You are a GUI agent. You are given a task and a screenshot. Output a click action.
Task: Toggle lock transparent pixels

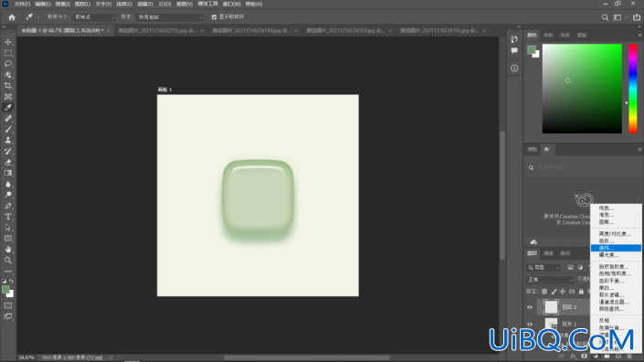click(544, 292)
